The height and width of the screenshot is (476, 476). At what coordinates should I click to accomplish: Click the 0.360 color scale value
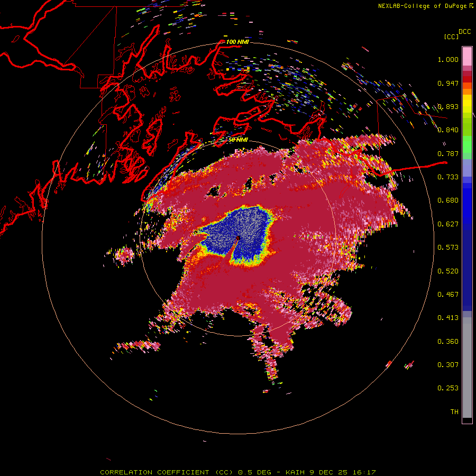(x=448, y=342)
